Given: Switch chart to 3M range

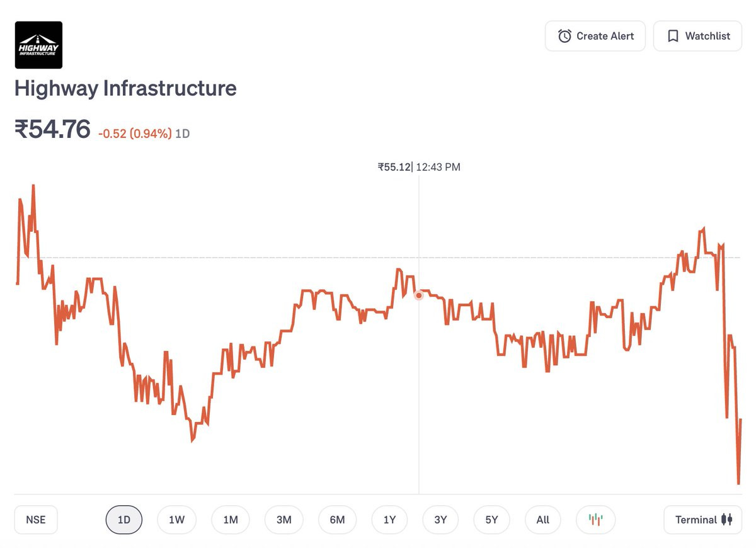Looking at the screenshot, I should pos(283,520).
